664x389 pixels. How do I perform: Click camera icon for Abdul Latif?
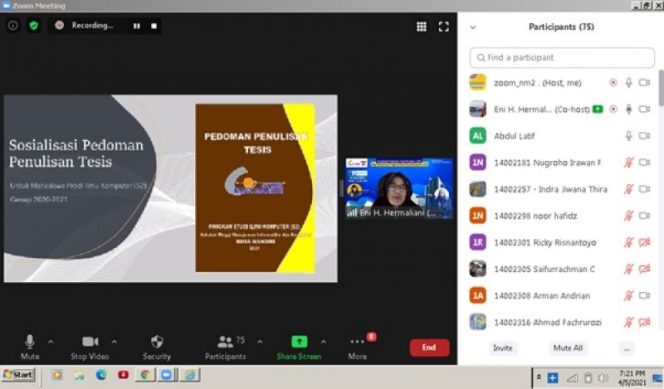pyautogui.click(x=645, y=136)
